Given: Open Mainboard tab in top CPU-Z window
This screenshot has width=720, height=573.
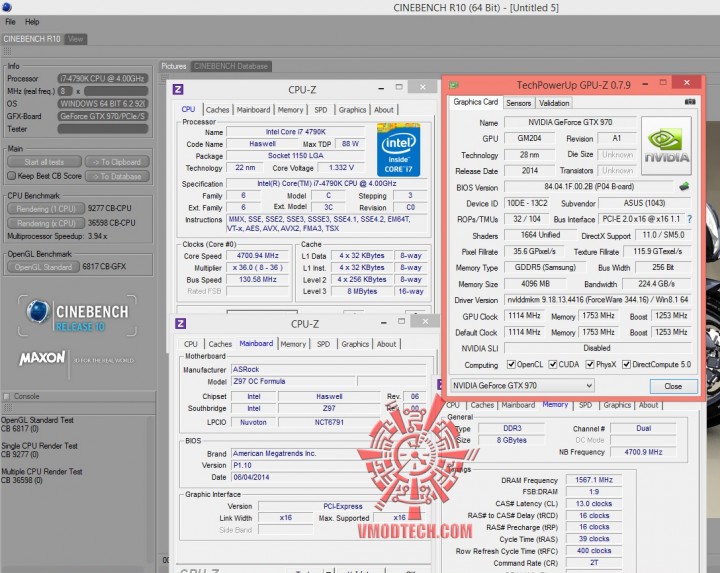Looking at the screenshot, I should (x=253, y=110).
